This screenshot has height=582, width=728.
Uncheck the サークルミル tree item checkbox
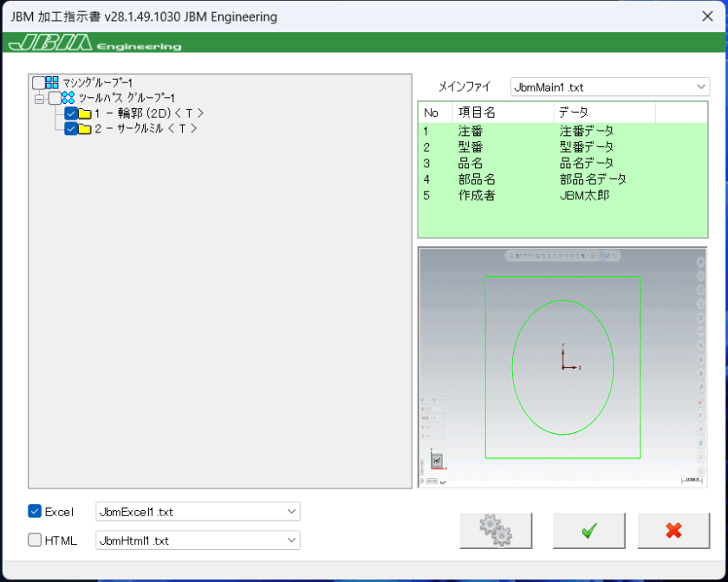coord(71,128)
